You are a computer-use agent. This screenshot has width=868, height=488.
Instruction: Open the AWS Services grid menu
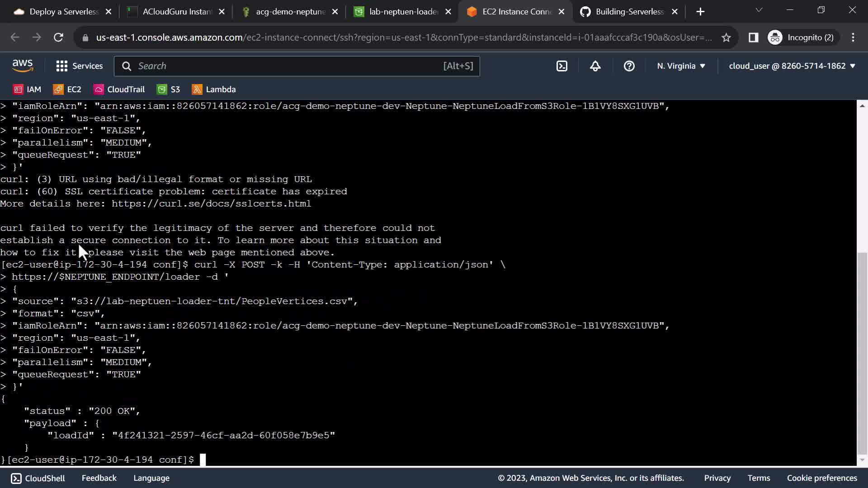point(79,66)
